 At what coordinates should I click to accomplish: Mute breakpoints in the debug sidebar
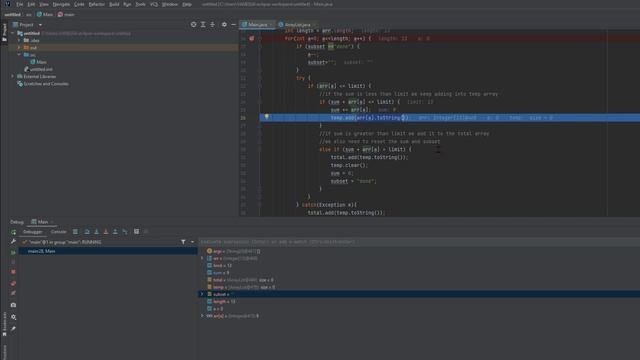[x=13, y=293]
